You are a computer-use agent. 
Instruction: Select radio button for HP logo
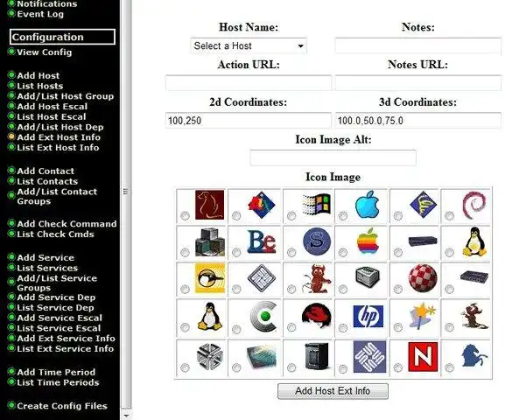pyautogui.click(x=343, y=327)
